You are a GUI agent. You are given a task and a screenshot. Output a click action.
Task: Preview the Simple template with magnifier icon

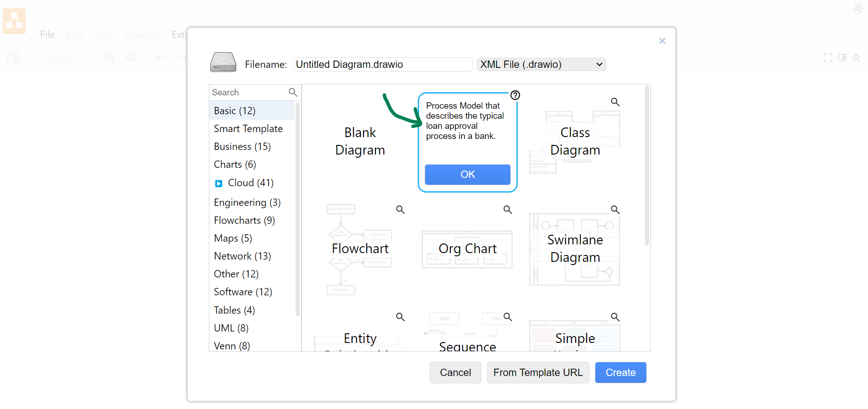click(x=615, y=317)
